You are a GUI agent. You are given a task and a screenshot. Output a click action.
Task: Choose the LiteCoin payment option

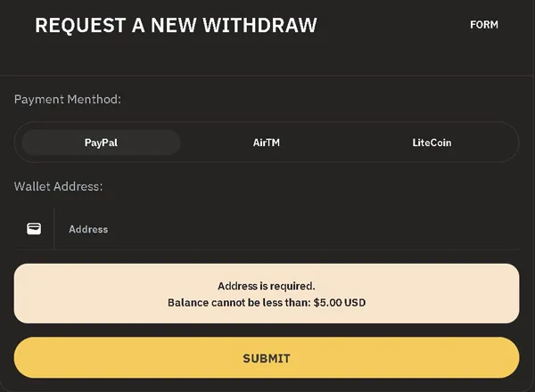click(x=432, y=143)
